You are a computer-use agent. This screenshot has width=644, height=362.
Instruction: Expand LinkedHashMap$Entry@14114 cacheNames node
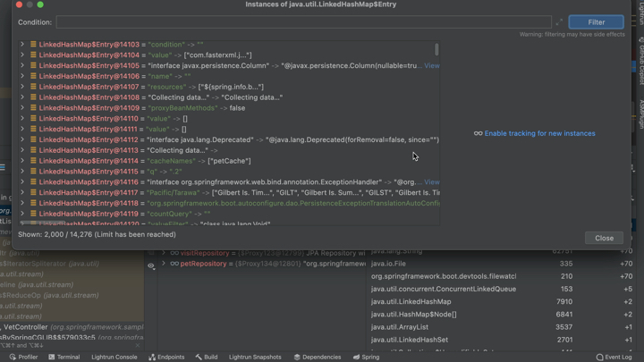coord(22,161)
